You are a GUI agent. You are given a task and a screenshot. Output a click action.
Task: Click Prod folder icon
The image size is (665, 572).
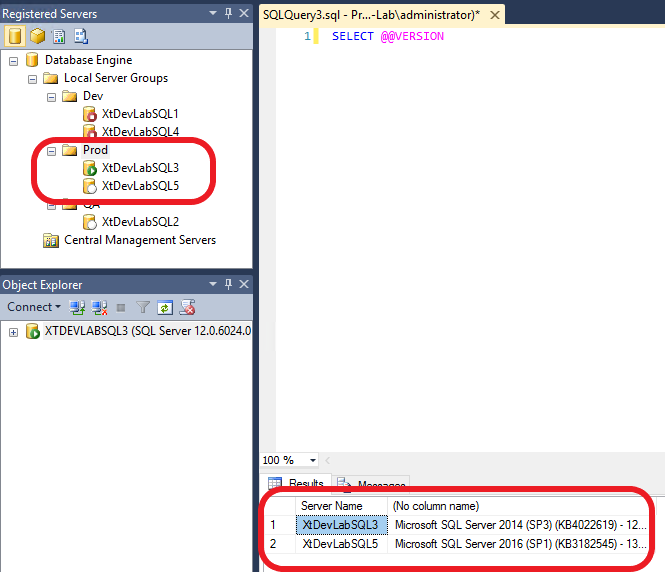pyautogui.click(x=70, y=150)
